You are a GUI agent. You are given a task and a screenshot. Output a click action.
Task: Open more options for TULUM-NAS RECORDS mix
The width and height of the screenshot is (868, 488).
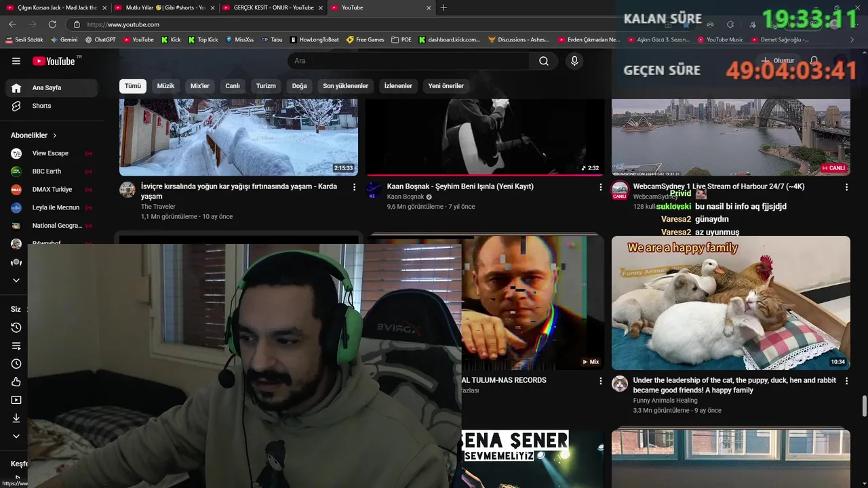click(600, 381)
